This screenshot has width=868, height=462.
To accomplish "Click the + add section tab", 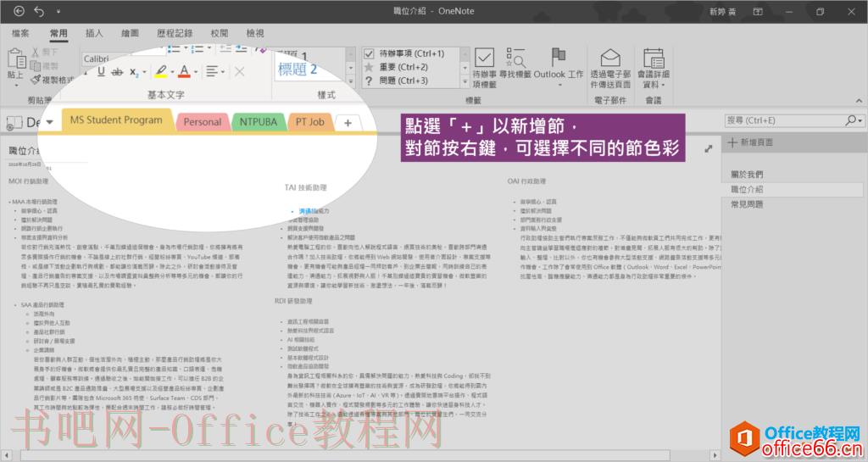I will (348, 123).
